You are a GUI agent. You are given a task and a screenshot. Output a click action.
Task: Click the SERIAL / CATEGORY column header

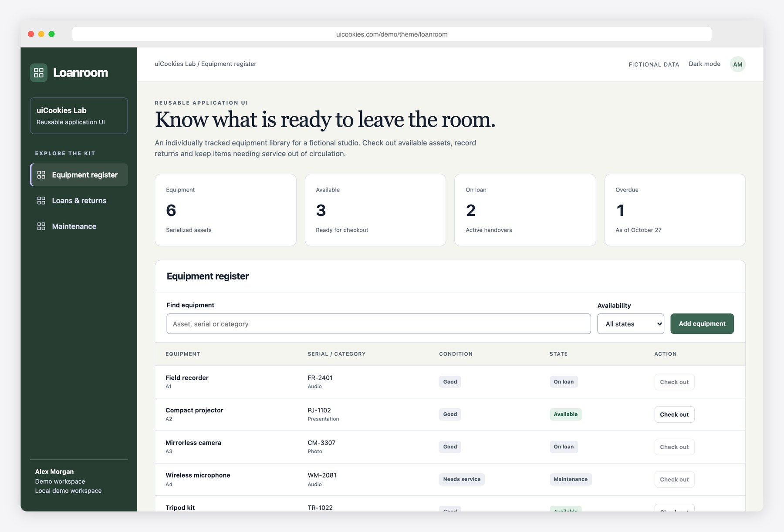pyautogui.click(x=337, y=354)
